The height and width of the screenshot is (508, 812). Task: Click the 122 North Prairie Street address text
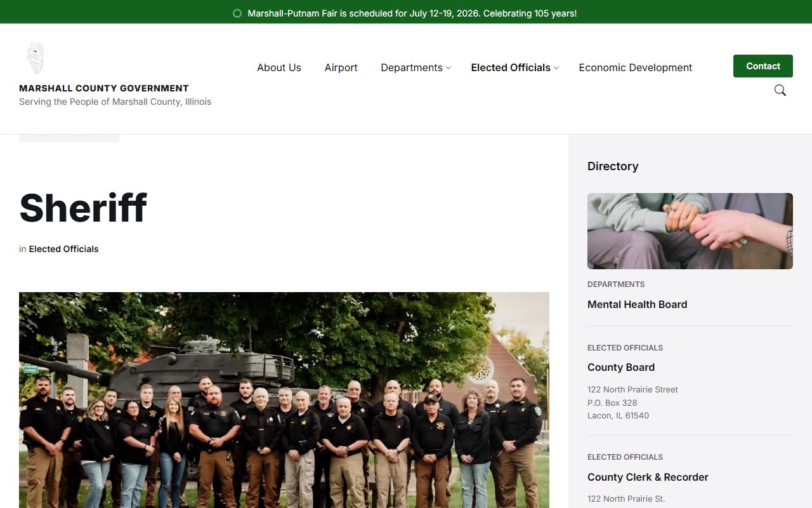[x=632, y=390]
